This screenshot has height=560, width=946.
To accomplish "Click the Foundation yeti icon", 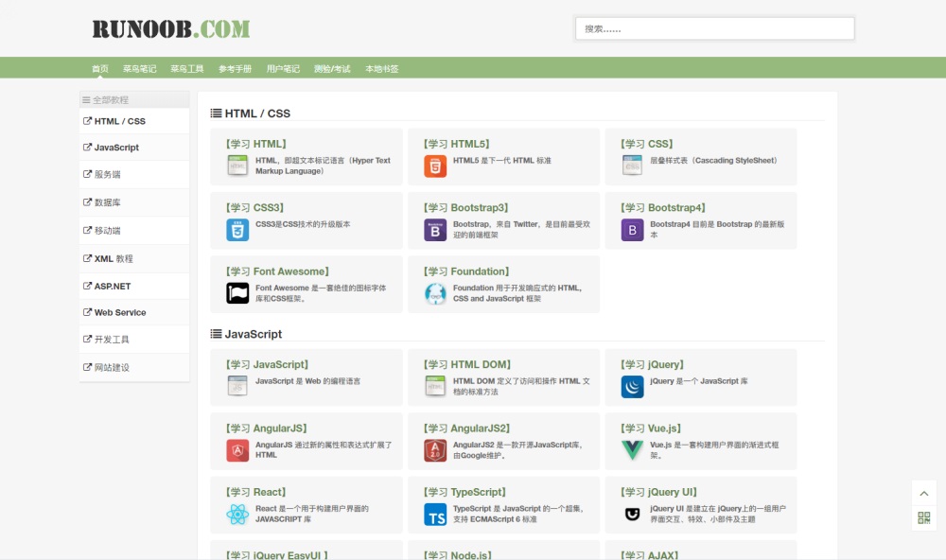I will (x=435, y=294).
